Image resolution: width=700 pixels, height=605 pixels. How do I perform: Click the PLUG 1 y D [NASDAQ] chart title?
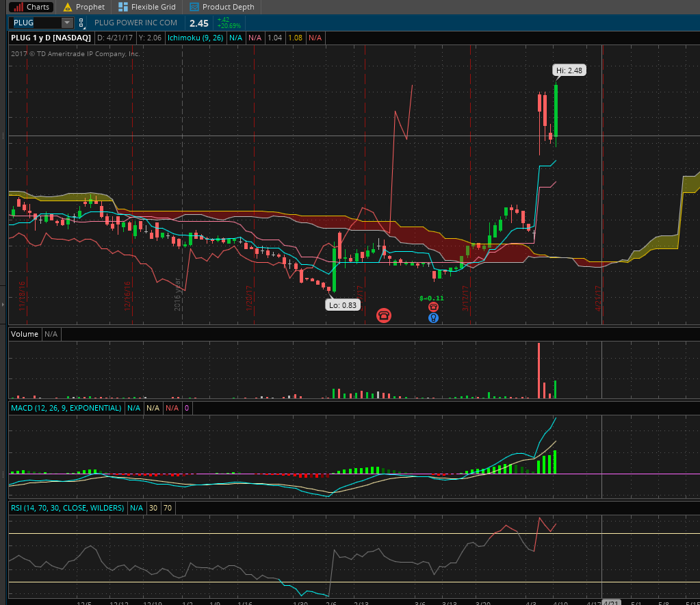pos(51,38)
